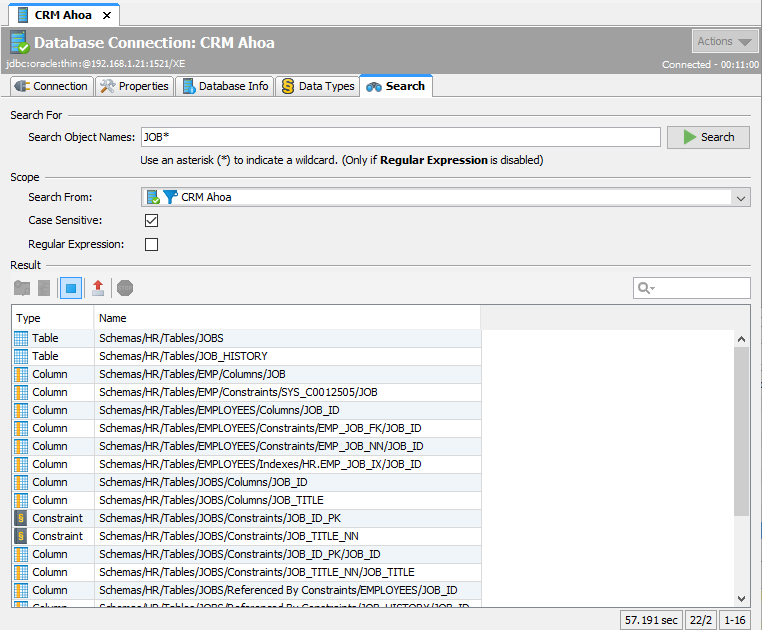Uncheck the Case Sensitive checkbox

click(x=152, y=220)
